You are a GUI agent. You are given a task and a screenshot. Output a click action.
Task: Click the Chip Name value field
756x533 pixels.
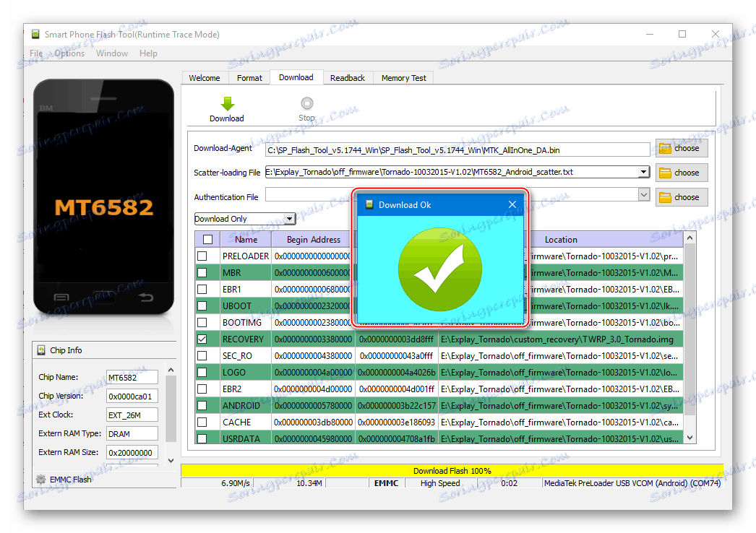[x=132, y=377]
